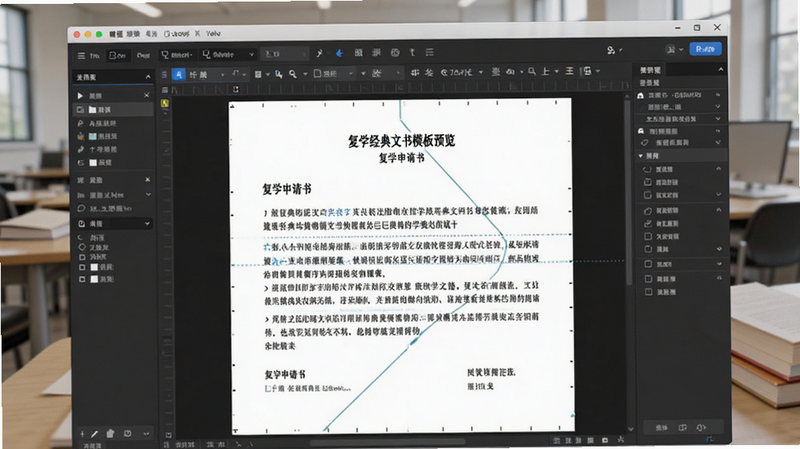800x449 pixels.
Task: Click the list icon right of 't' icon
Action: click(x=430, y=53)
